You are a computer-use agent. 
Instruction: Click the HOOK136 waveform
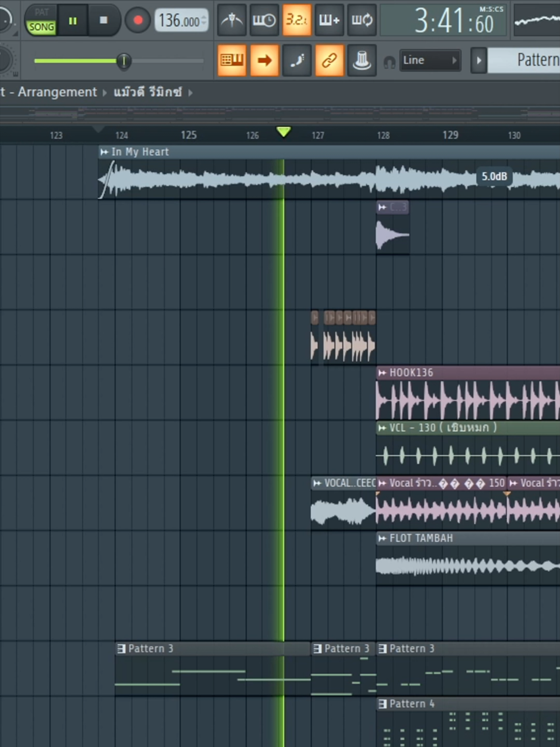pos(468,400)
